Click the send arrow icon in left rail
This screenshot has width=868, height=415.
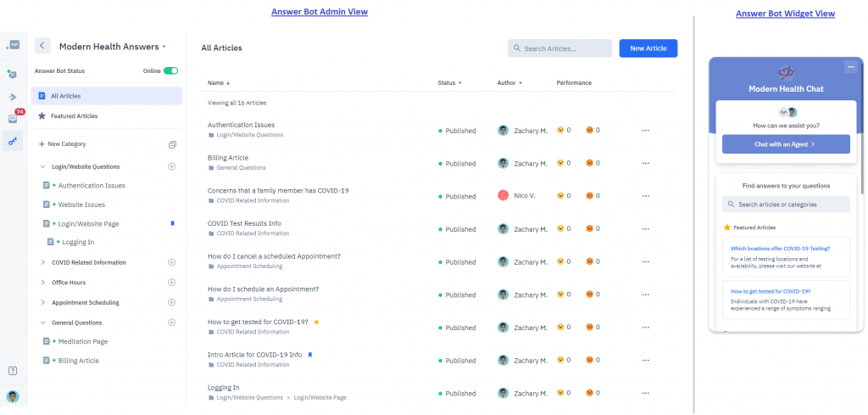pos(13,98)
